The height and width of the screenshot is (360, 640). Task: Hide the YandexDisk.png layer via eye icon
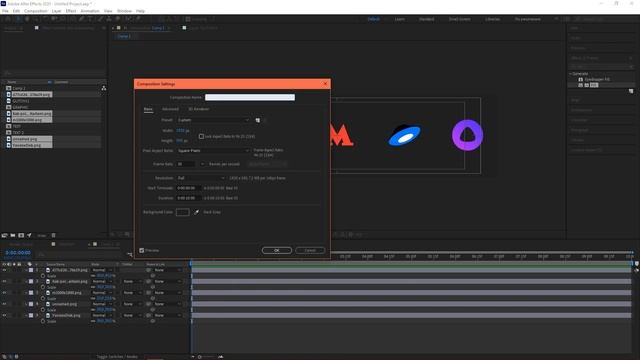point(4,316)
